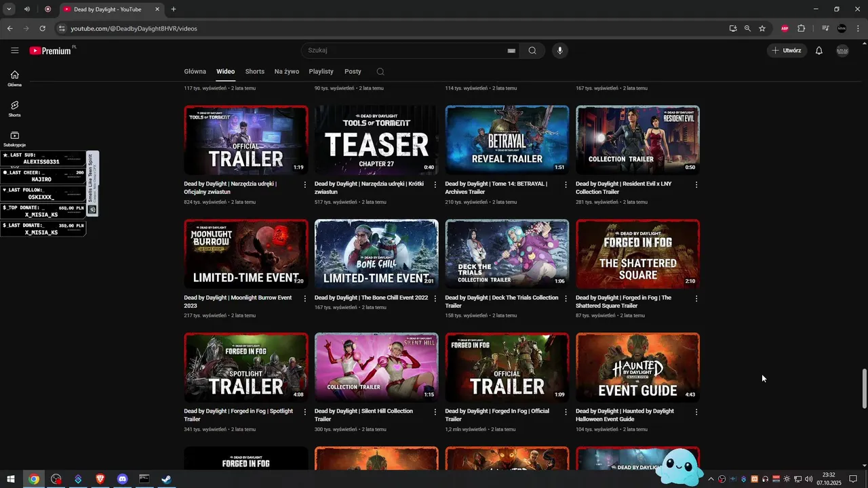868x488 pixels.
Task: Show hidden tray icons chevron
Action: (x=711, y=479)
